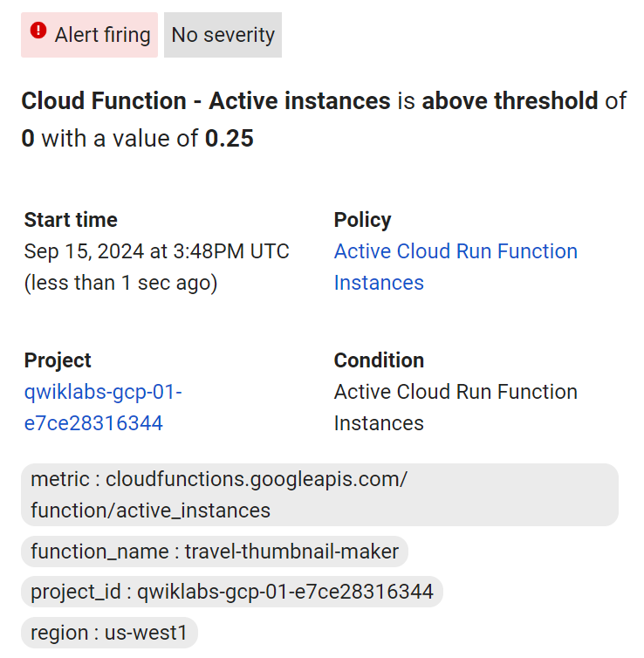
Task: Click the Alert firing status badge
Action: tap(90, 35)
